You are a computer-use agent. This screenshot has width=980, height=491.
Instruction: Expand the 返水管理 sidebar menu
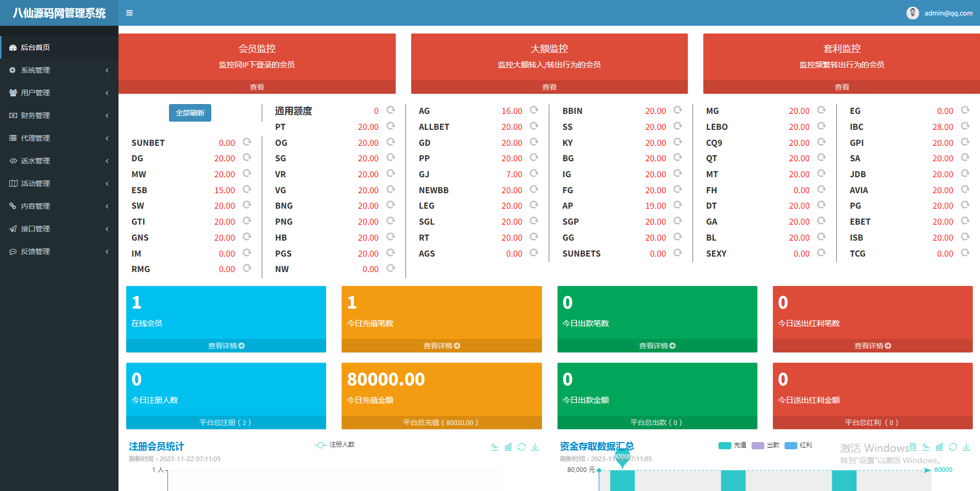pyautogui.click(x=59, y=161)
